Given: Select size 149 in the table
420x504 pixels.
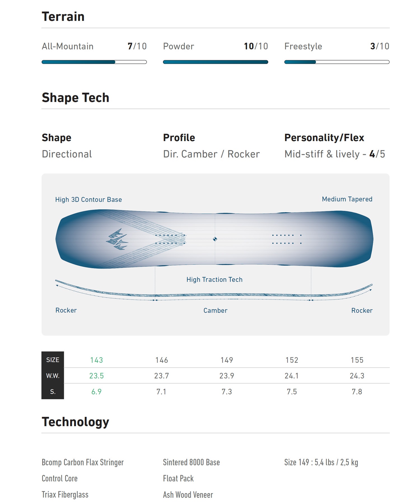Looking at the screenshot, I should pyautogui.click(x=227, y=360).
